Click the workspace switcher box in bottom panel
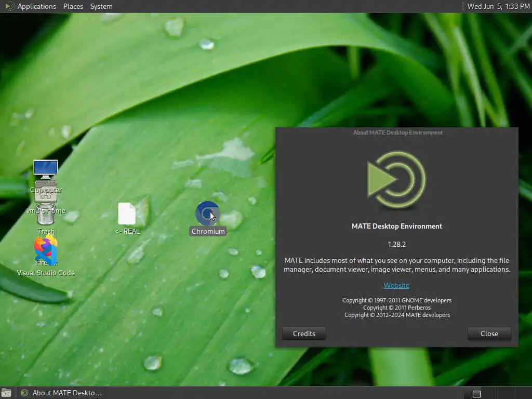The width and height of the screenshot is (532, 399). [477, 394]
